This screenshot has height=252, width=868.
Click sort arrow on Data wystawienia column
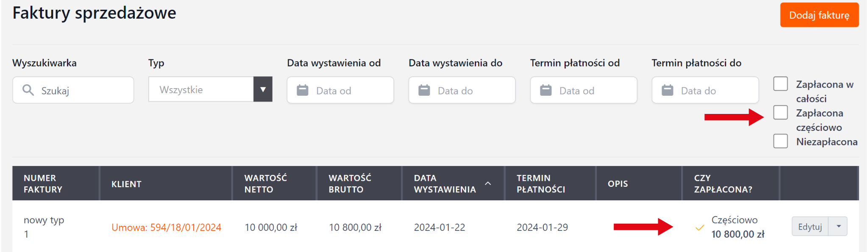[x=488, y=183]
